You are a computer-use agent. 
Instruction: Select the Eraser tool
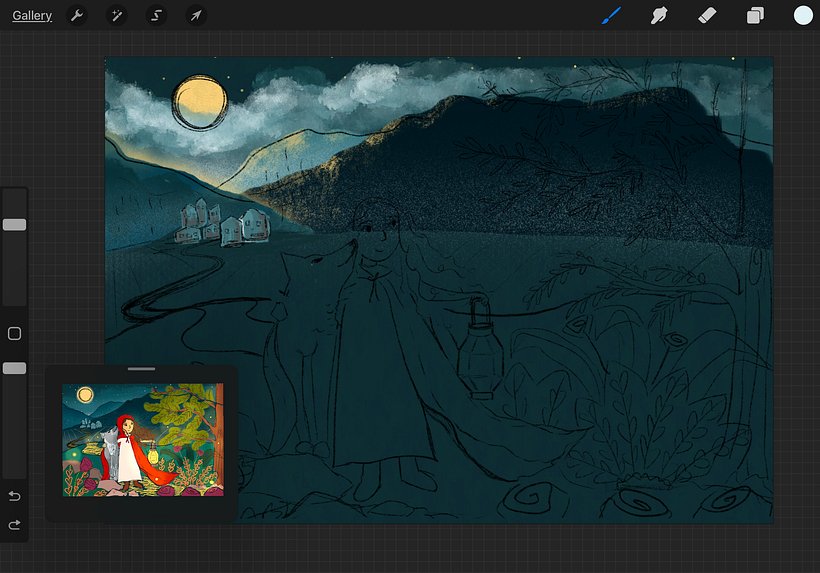pyautogui.click(x=707, y=16)
